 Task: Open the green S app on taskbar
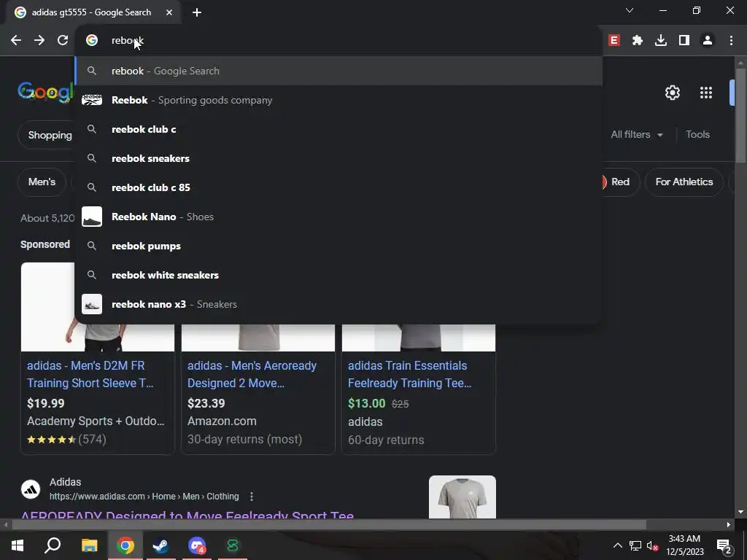(x=233, y=545)
